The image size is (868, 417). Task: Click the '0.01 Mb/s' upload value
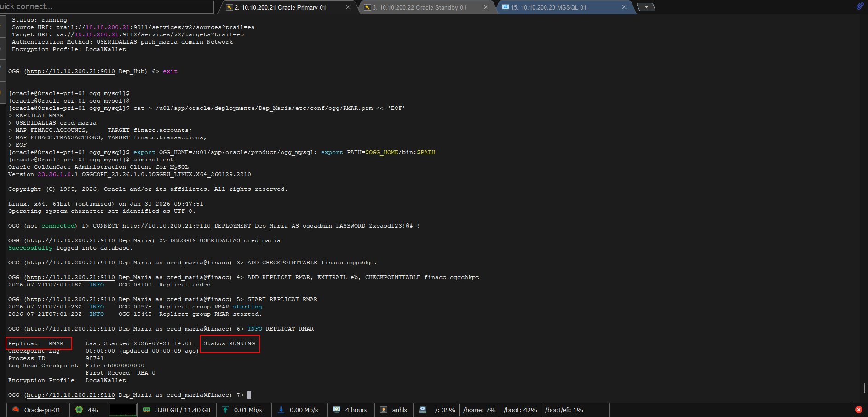pos(248,410)
